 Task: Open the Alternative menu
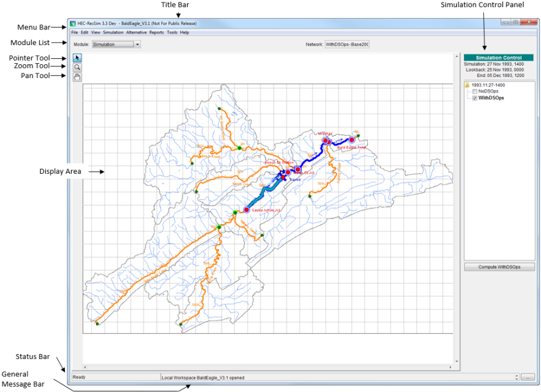click(x=136, y=32)
